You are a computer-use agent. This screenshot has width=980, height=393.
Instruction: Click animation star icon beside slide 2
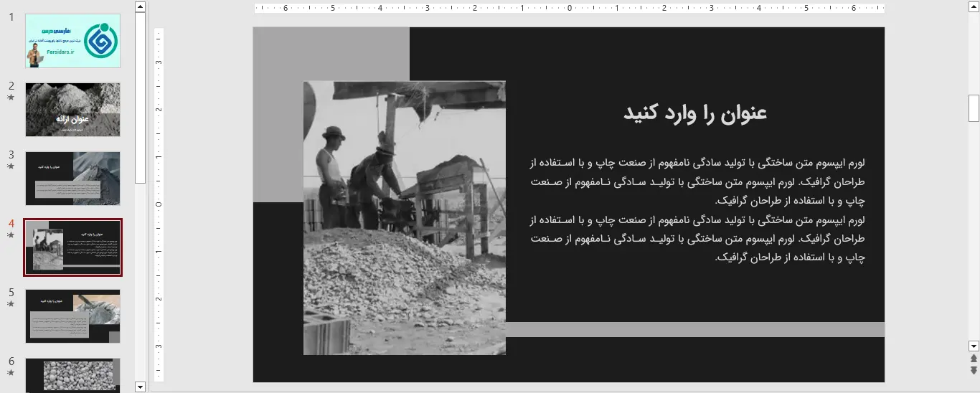[x=11, y=97]
